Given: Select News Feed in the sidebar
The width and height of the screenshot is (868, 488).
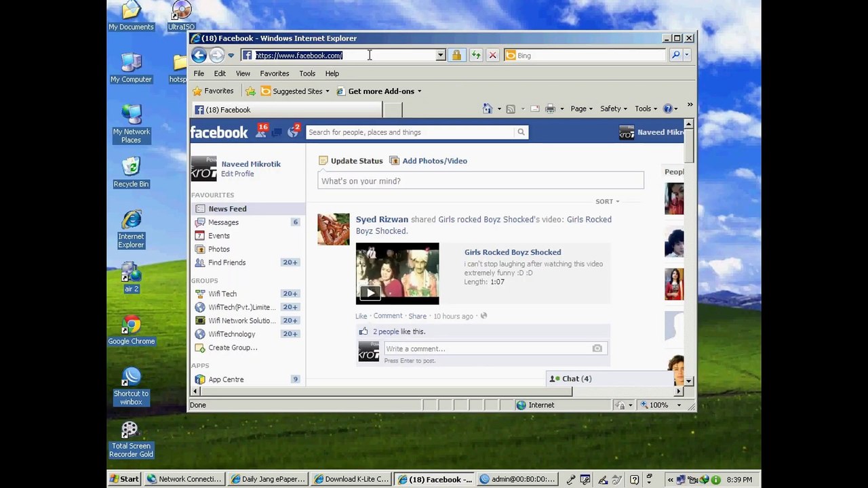Looking at the screenshot, I should point(248,209).
